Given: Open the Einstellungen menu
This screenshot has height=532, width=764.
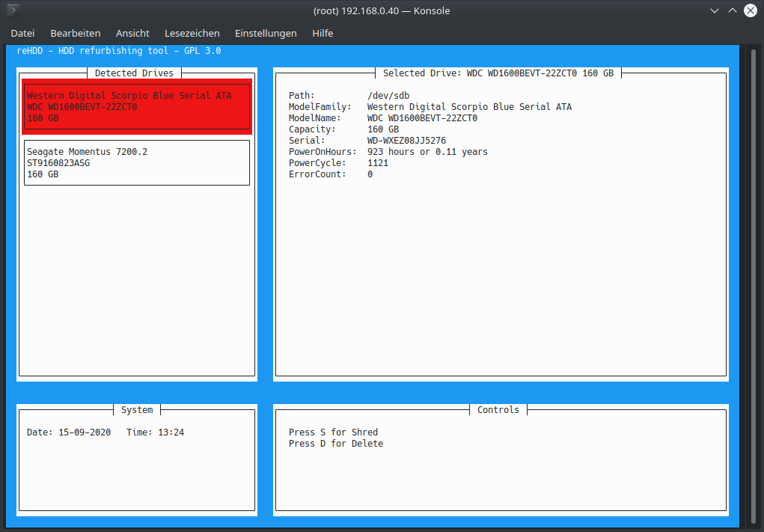Looking at the screenshot, I should point(266,33).
